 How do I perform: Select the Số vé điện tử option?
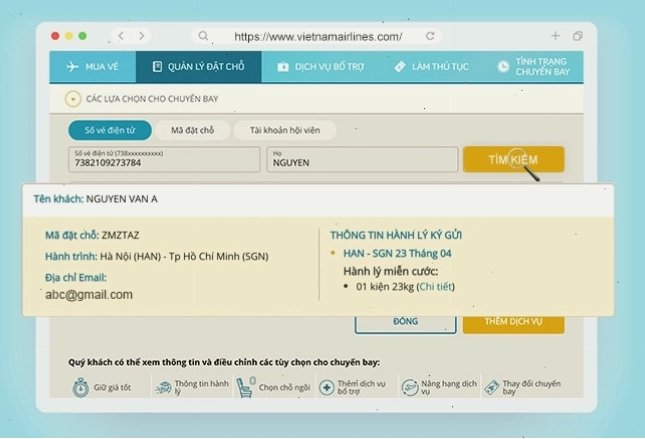(x=110, y=130)
